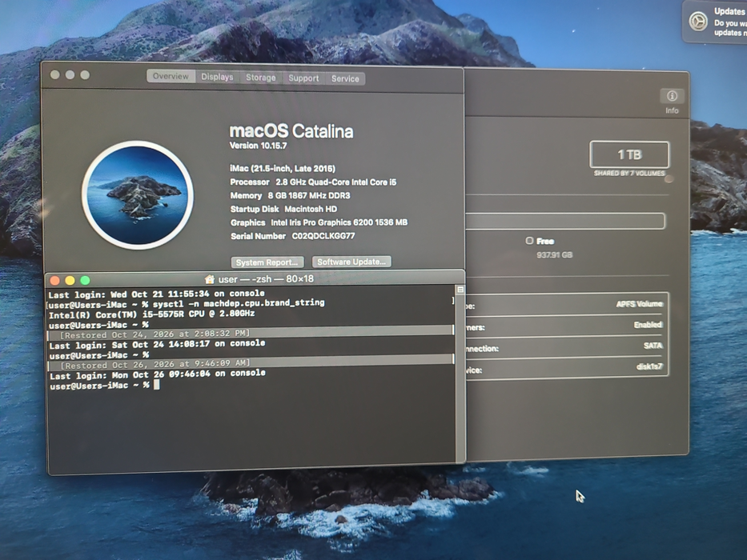
Task: Click the iMac (21.5-inch, Late 2015) model line
Action: click(283, 169)
